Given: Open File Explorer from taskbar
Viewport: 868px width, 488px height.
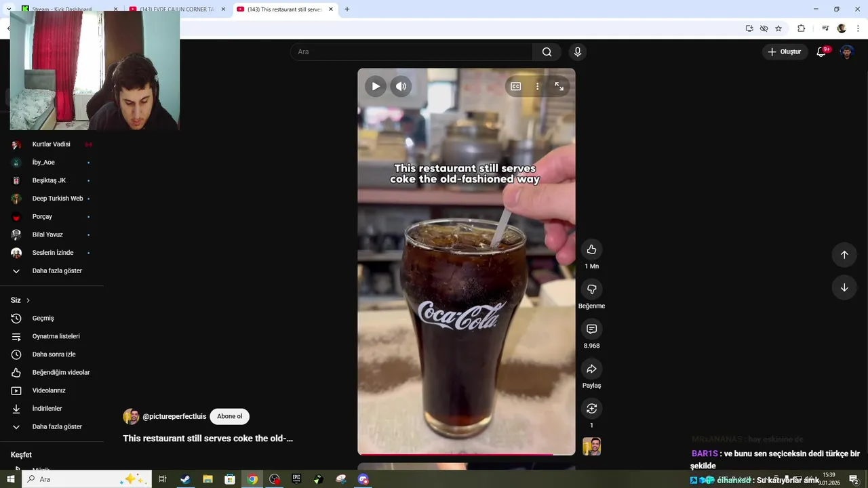Looking at the screenshot, I should click(208, 479).
